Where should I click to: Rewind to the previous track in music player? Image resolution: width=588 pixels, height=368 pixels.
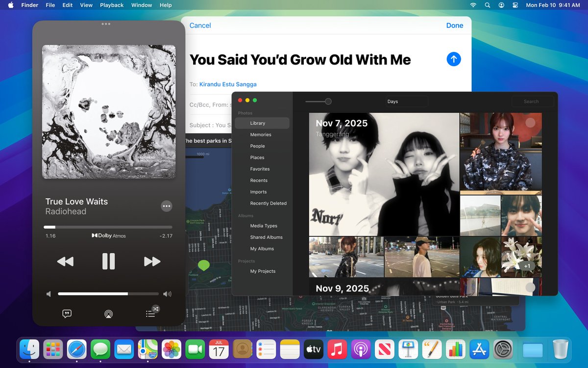tap(65, 262)
